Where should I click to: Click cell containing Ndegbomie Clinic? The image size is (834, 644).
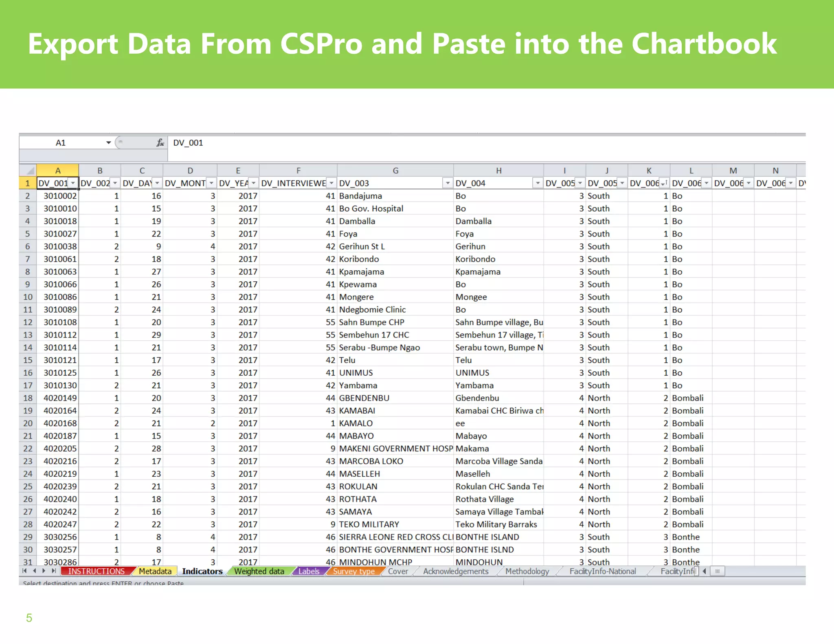coord(395,309)
